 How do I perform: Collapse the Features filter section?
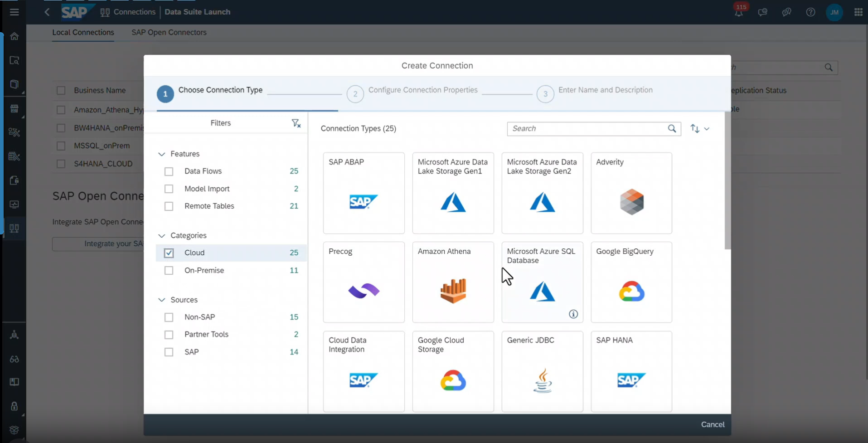pos(161,154)
